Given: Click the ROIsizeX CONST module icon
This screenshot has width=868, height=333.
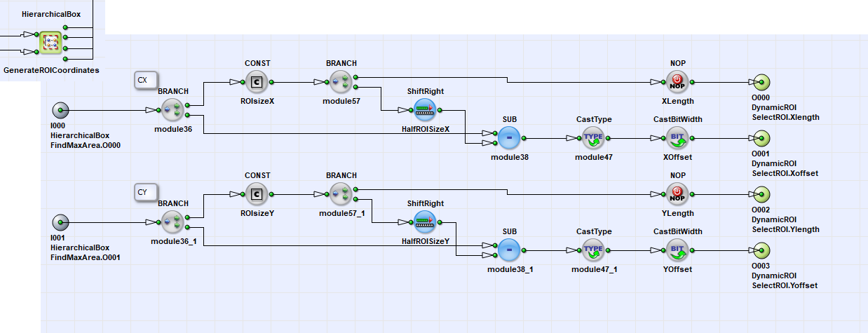Looking at the screenshot, I should point(256,82).
